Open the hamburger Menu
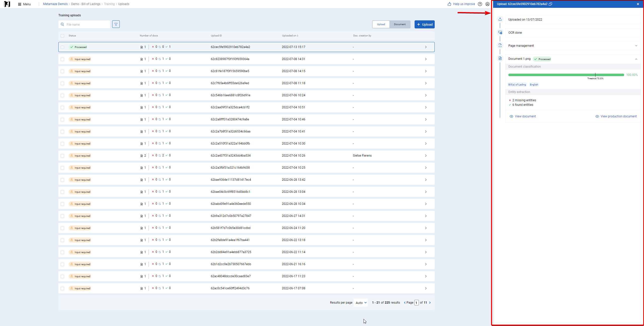Screen dimensions: 644x326 [24, 4]
